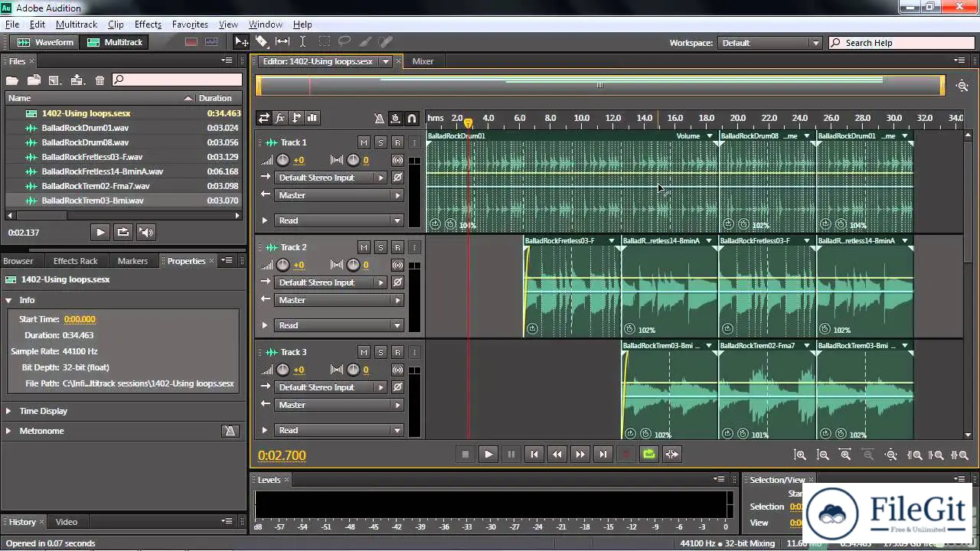The width and height of the screenshot is (980, 551).
Task: Adjust the Track 1 pan knob
Action: point(353,160)
